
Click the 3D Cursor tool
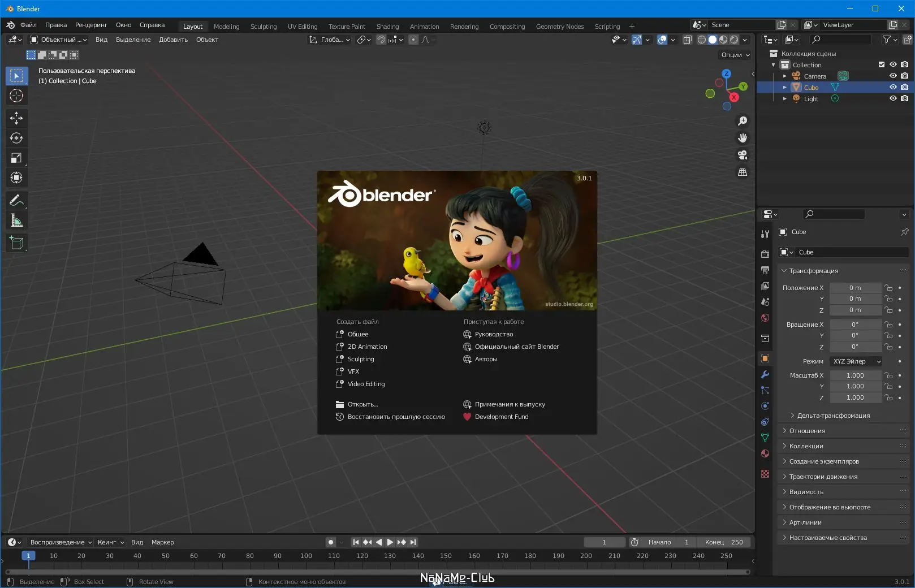pyautogui.click(x=16, y=96)
